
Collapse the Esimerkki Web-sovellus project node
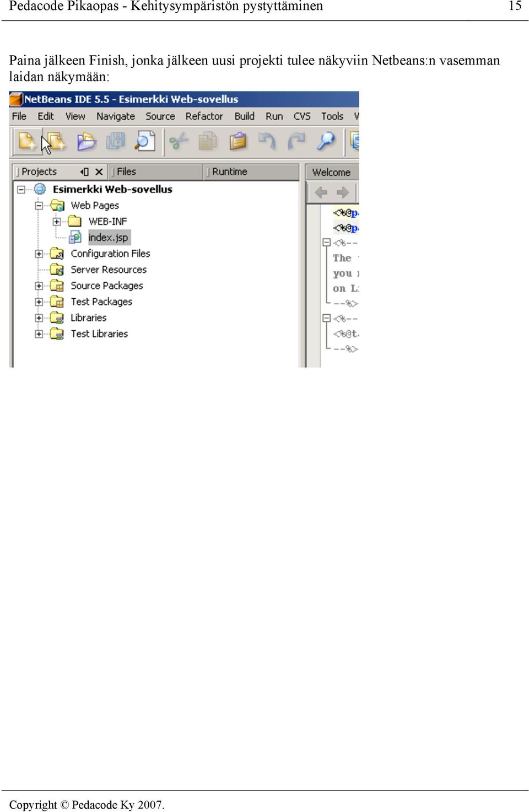(x=21, y=190)
